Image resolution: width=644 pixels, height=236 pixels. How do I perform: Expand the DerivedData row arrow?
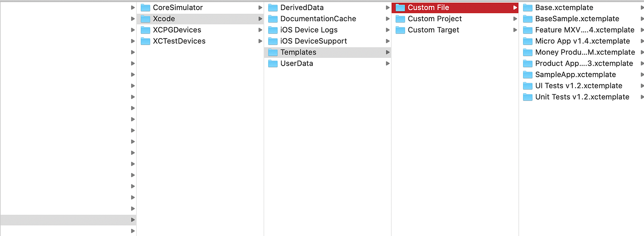pos(388,8)
